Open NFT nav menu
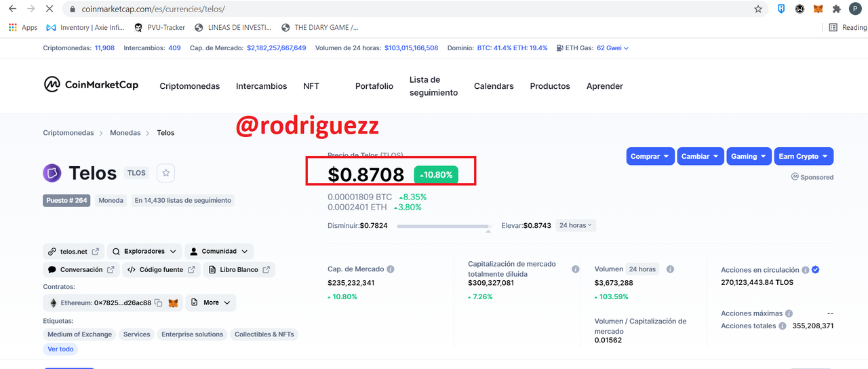Image resolution: width=868 pixels, height=369 pixels. tap(311, 86)
